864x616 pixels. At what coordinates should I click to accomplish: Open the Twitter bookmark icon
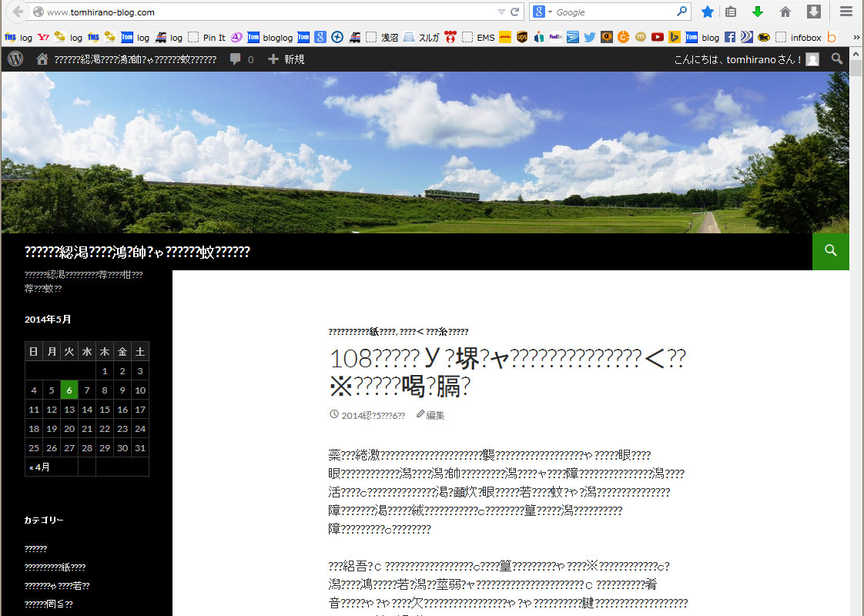point(590,37)
